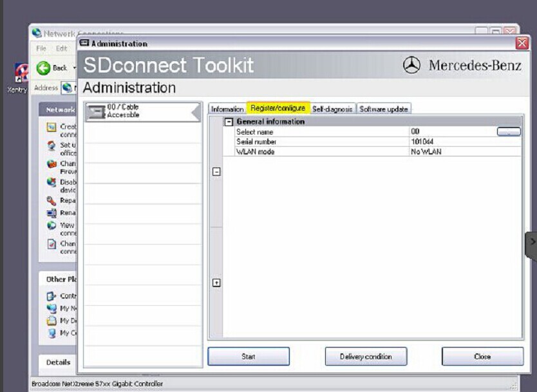Close the Administration window with the red X
Viewport: 537px width, 392px height.
click(522, 44)
